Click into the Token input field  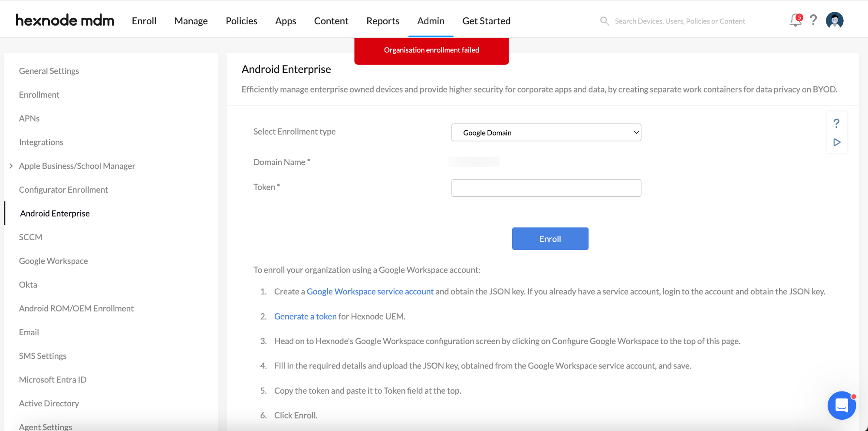click(x=546, y=188)
